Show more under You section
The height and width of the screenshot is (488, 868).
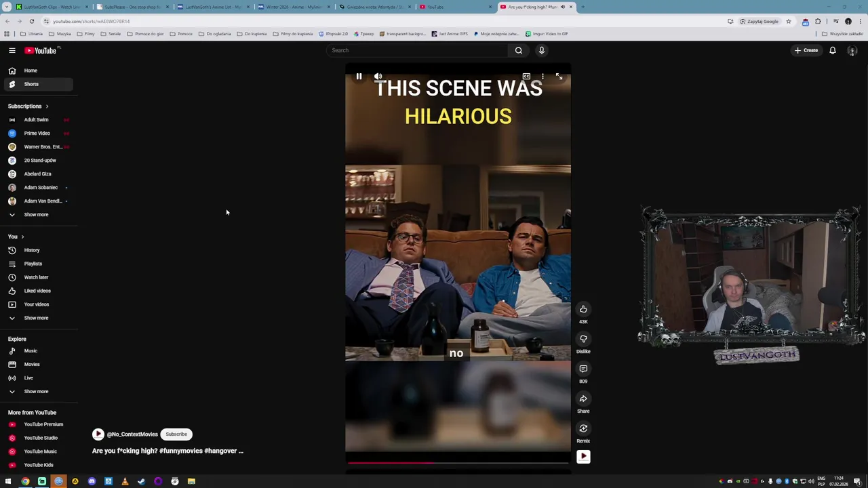(37, 318)
